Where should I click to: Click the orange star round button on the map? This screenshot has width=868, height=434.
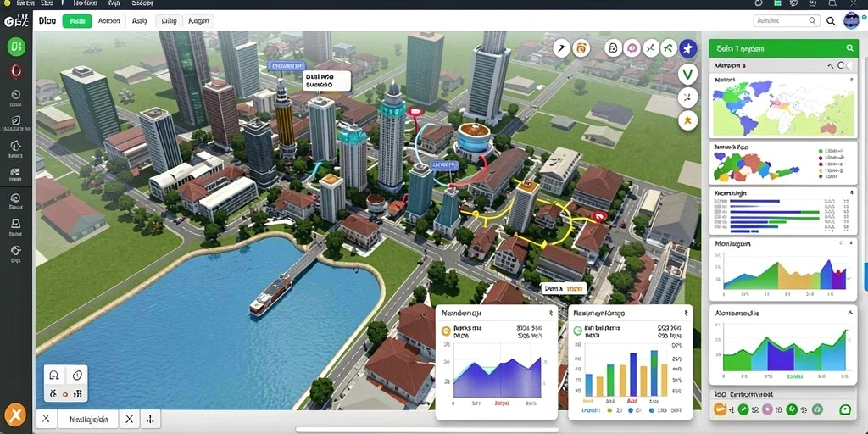[687, 120]
